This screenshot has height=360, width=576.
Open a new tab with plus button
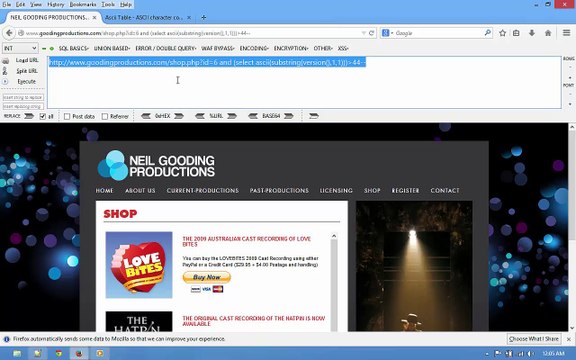coord(204,17)
